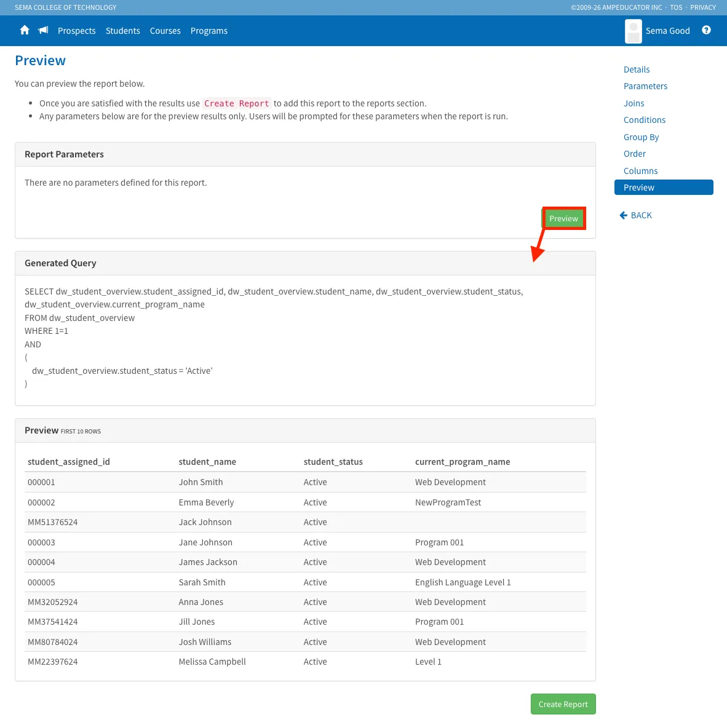
Task: Click the BACK arrow icon
Action: (x=624, y=215)
